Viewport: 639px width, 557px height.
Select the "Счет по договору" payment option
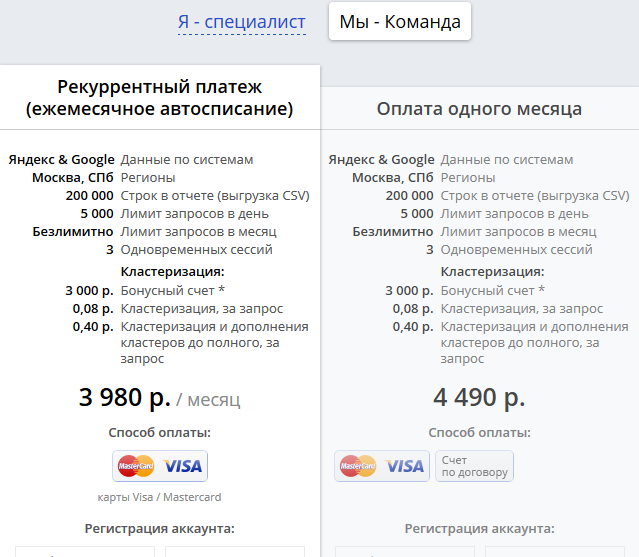click(474, 466)
